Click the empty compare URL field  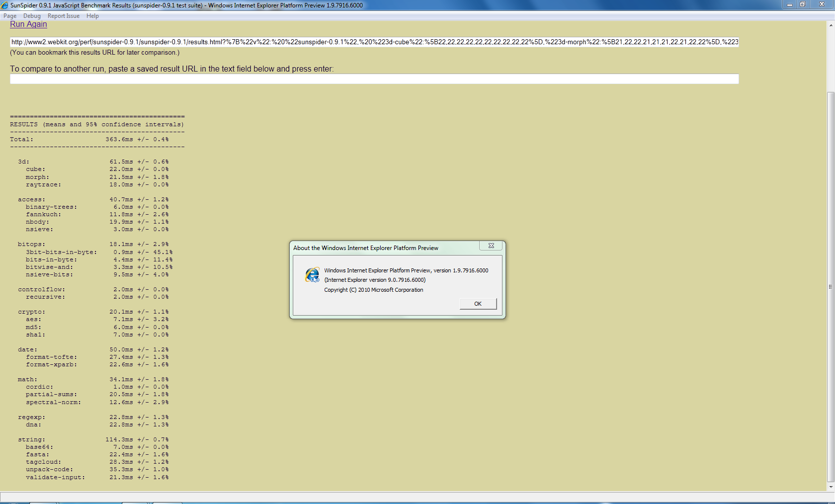pyautogui.click(x=374, y=79)
